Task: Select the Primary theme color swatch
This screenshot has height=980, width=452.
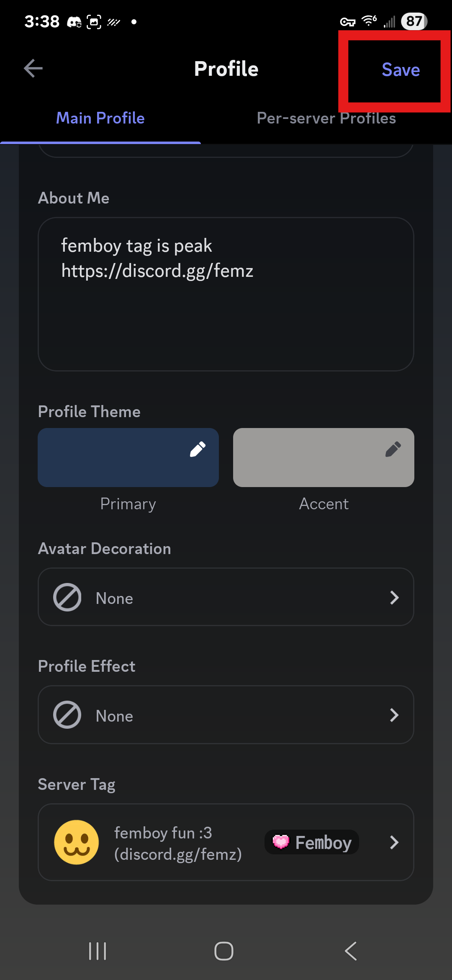Action: click(x=128, y=457)
